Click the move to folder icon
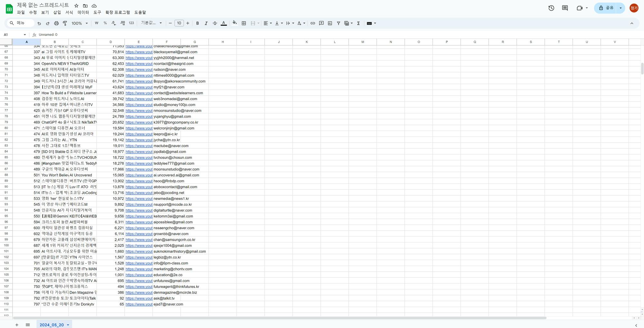Image resolution: width=644 pixels, height=328 pixels. click(85, 6)
